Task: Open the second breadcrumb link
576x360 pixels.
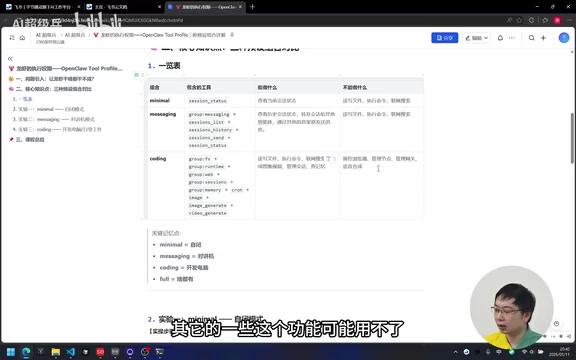Action: click(x=75, y=35)
